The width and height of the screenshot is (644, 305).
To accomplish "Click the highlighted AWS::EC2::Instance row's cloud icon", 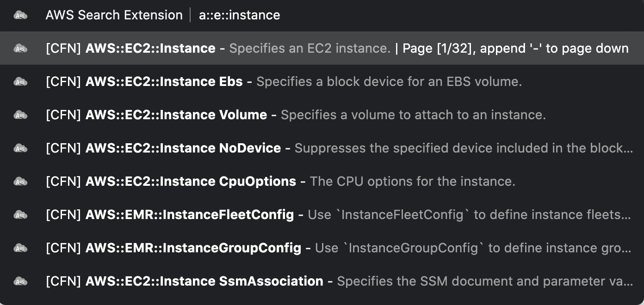I will (20, 49).
